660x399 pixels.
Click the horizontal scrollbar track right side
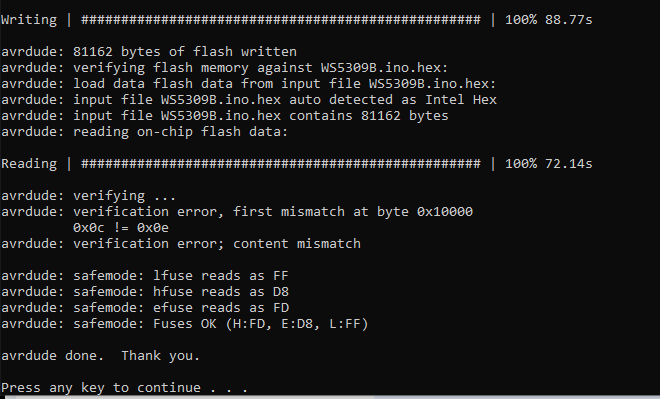click(516, 397)
